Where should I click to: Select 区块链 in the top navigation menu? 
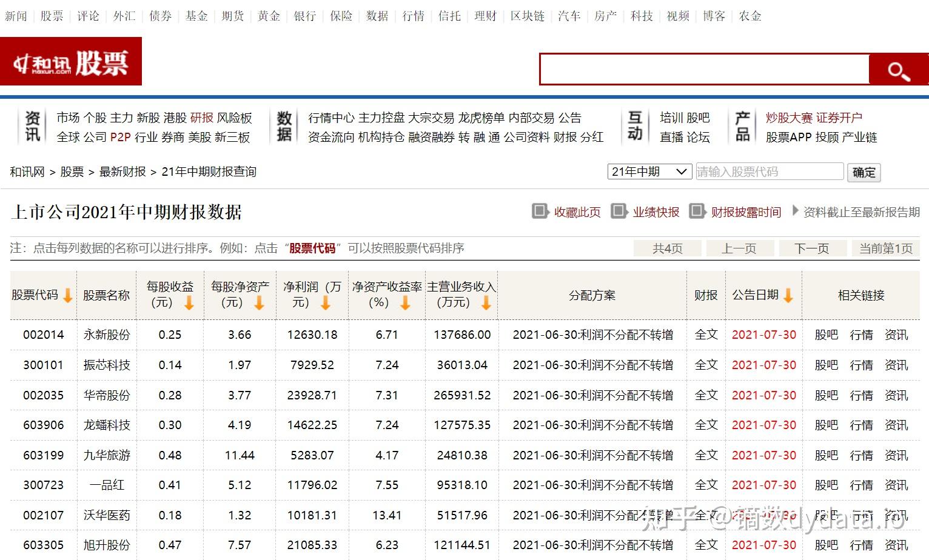coord(527,16)
